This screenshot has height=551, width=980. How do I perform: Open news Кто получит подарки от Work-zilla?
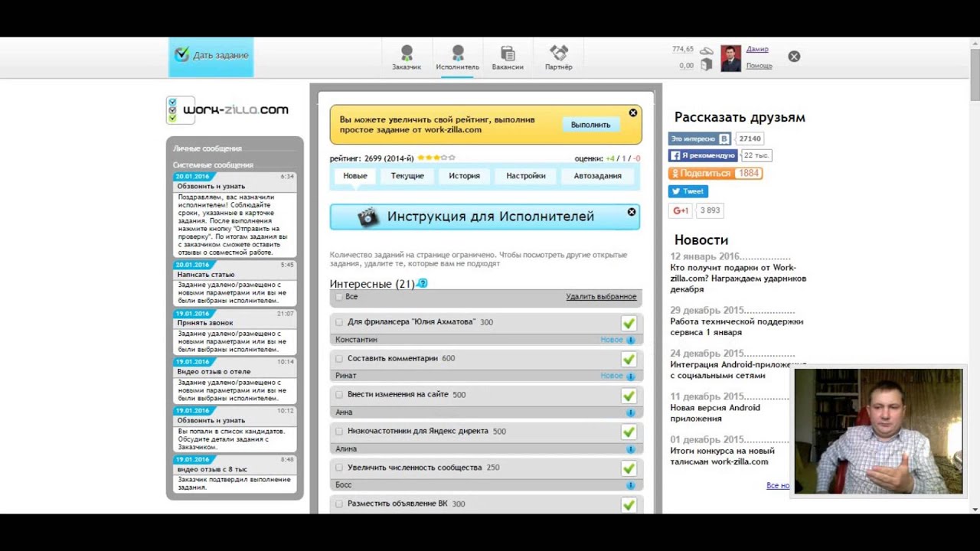point(738,279)
